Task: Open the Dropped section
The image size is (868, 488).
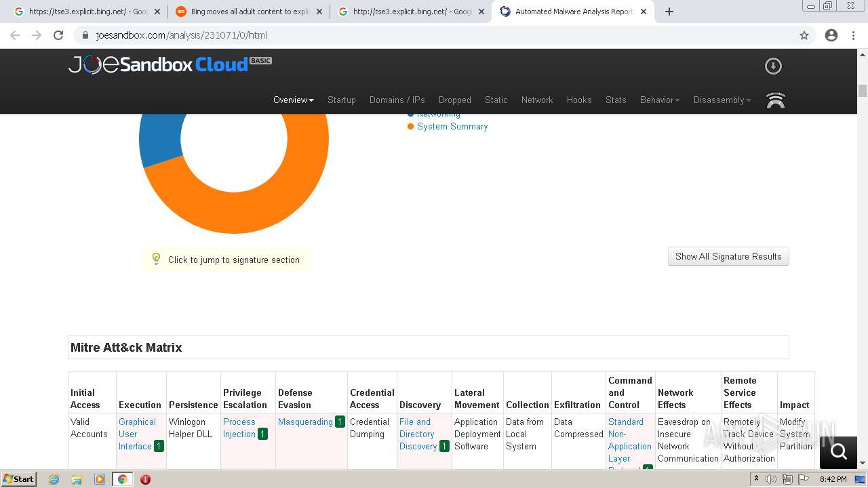Action: [x=455, y=100]
